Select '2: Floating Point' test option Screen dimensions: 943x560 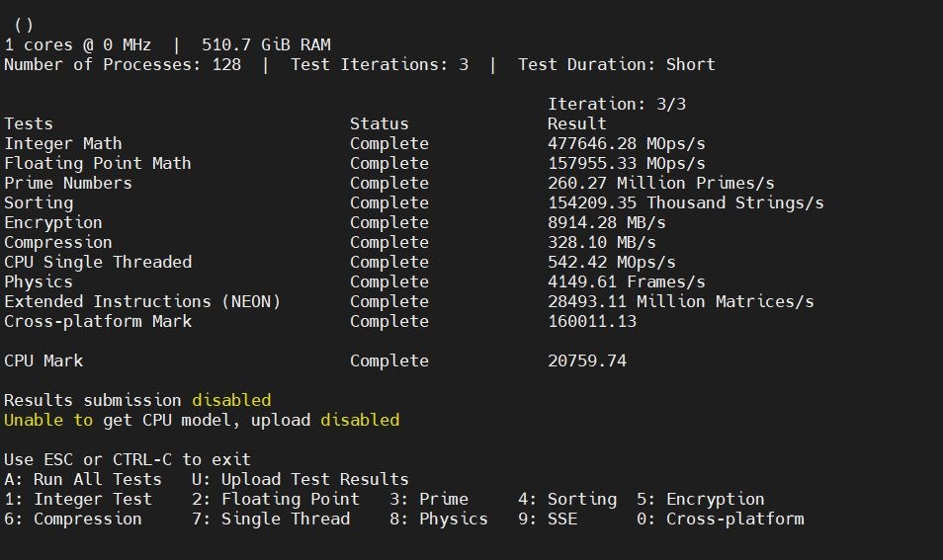tap(276, 500)
